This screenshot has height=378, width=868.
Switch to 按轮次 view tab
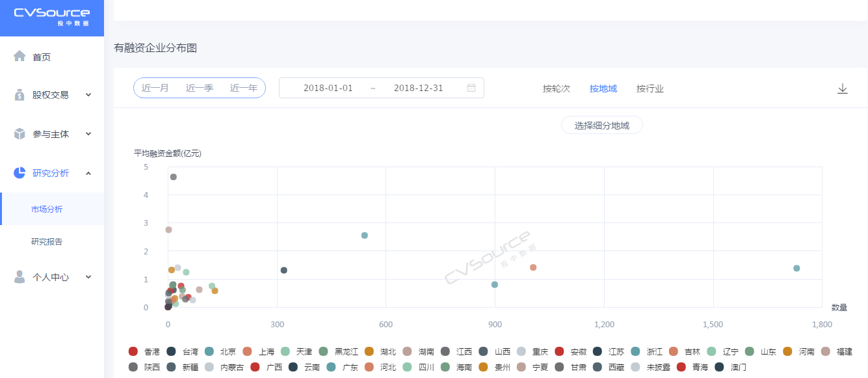pyautogui.click(x=556, y=88)
